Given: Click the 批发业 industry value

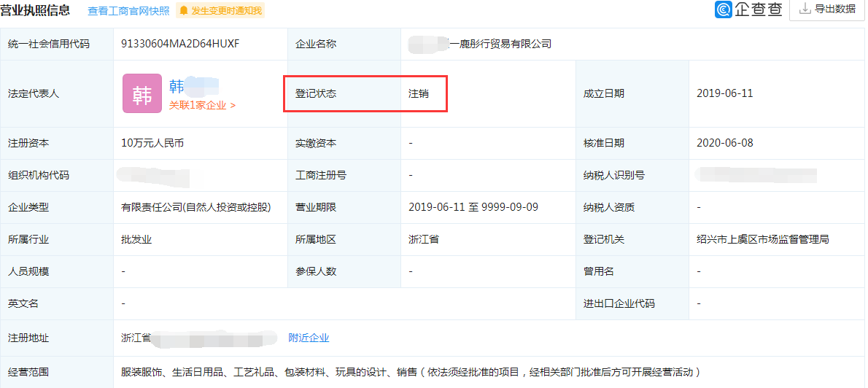Looking at the screenshot, I should 136,240.
